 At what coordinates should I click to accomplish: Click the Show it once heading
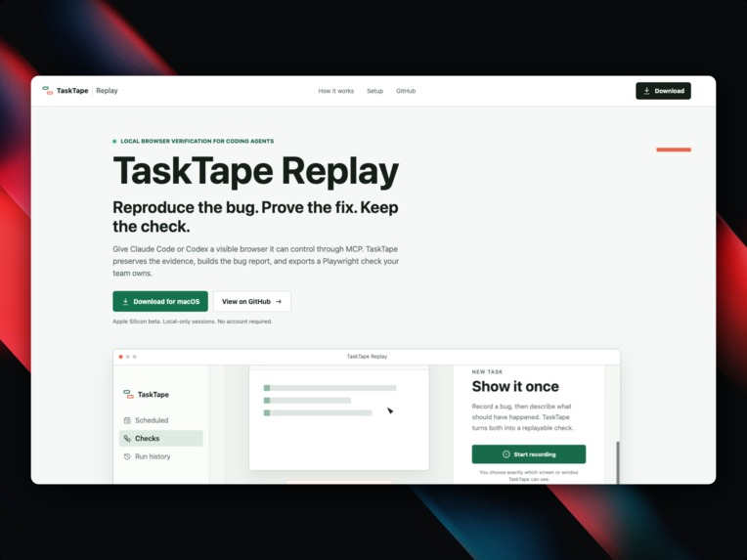(515, 387)
